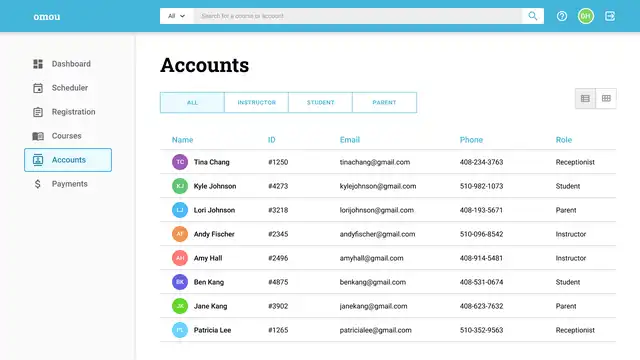Select Accounts in the sidebar
This screenshot has height=360, width=640.
click(x=68, y=160)
